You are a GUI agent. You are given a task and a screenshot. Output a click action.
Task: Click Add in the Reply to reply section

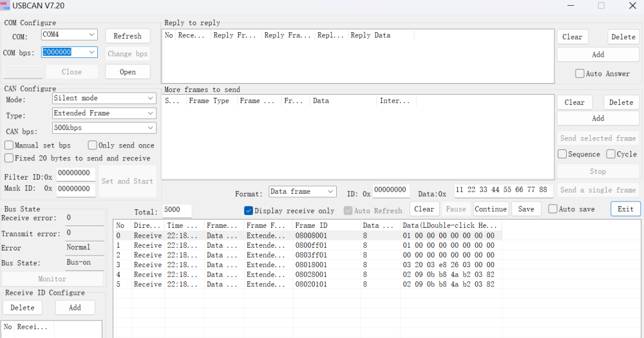(598, 55)
